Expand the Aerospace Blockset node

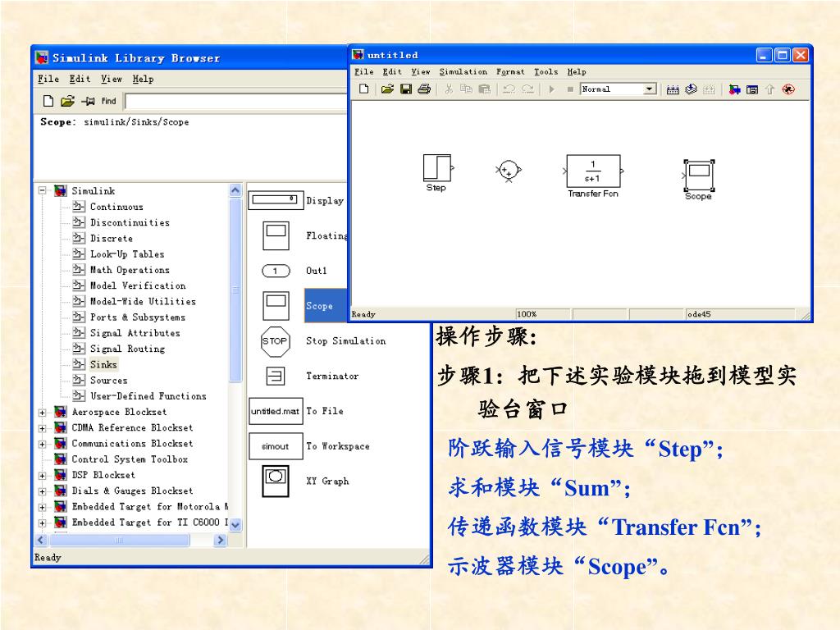(43, 412)
